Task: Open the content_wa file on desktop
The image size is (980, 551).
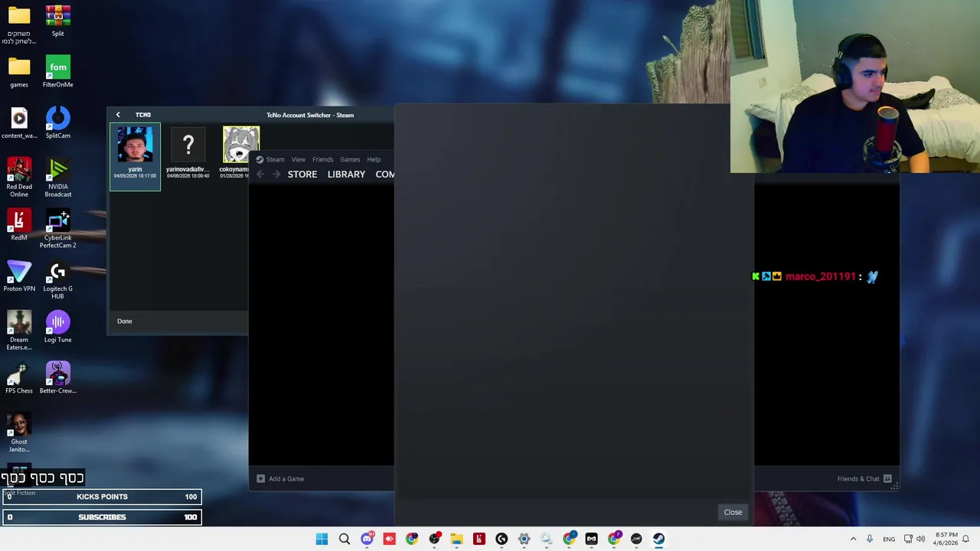Action: tap(19, 122)
